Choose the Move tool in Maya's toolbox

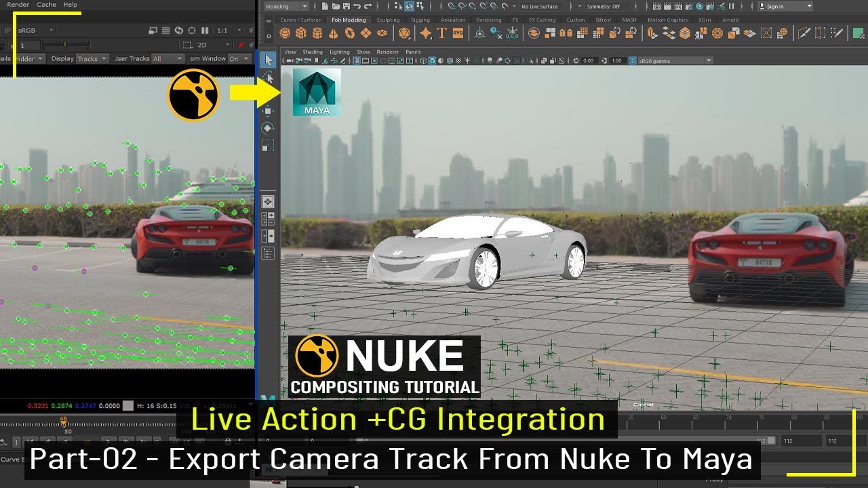[x=268, y=110]
